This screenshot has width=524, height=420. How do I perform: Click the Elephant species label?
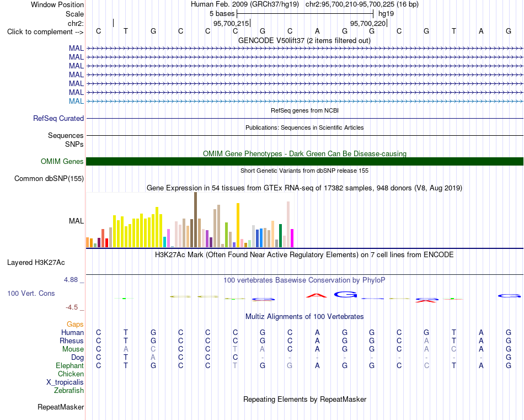[x=69, y=365]
